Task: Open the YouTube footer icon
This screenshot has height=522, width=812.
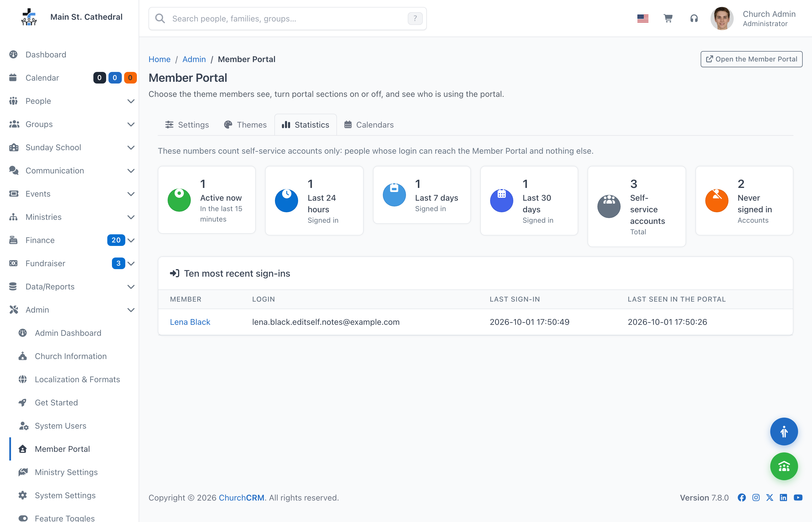Action: click(798, 497)
